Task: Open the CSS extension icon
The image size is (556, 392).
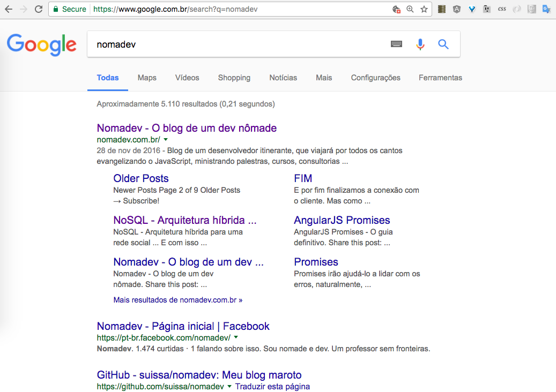Action: point(502,9)
